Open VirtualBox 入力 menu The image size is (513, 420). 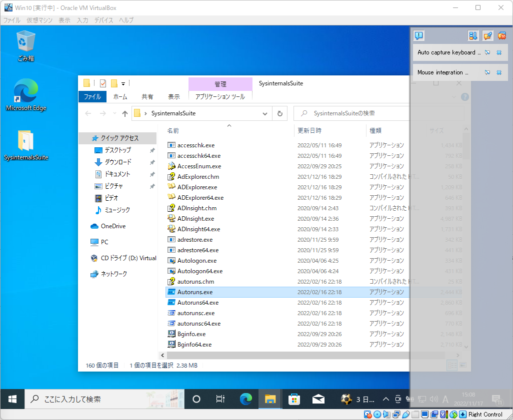click(82, 20)
